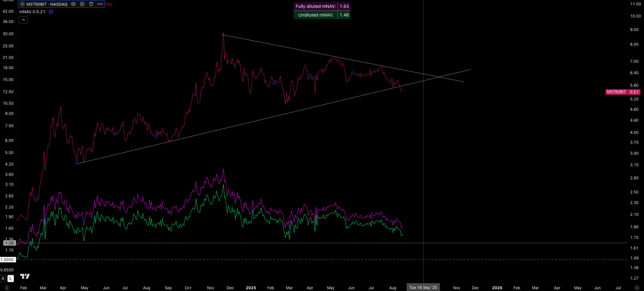644x291 pixels.
Task: Click the Tue 16 Sep '25 date label
Action: click(x=423, y=287)
